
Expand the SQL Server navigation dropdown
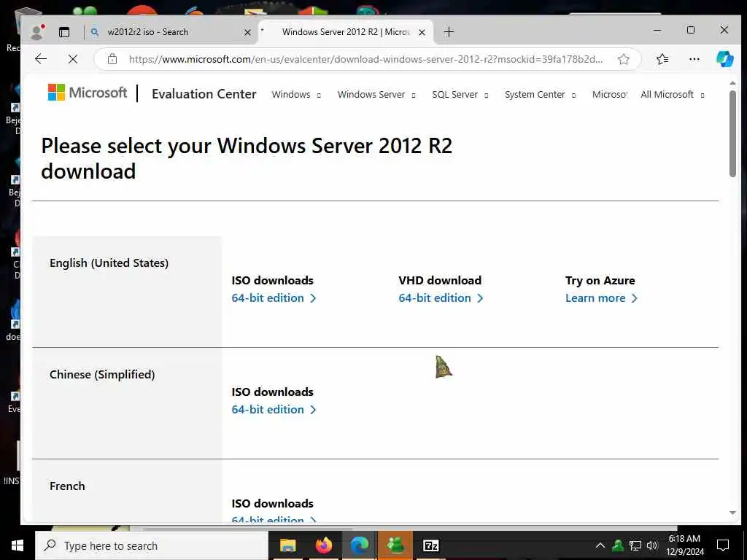(460, 95)
